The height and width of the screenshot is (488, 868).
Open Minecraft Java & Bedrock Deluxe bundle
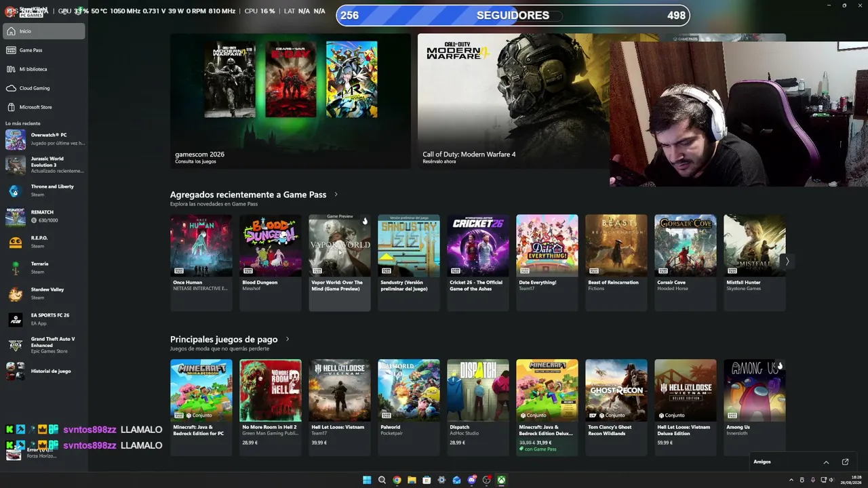547,407
